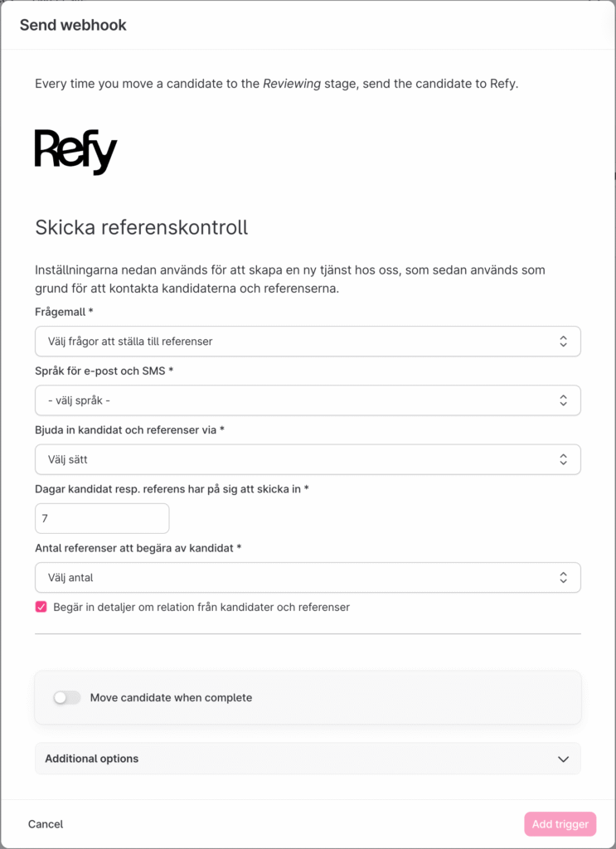Focus the days input field showing 7
616x849 pixels.
(x=102, y=518)
